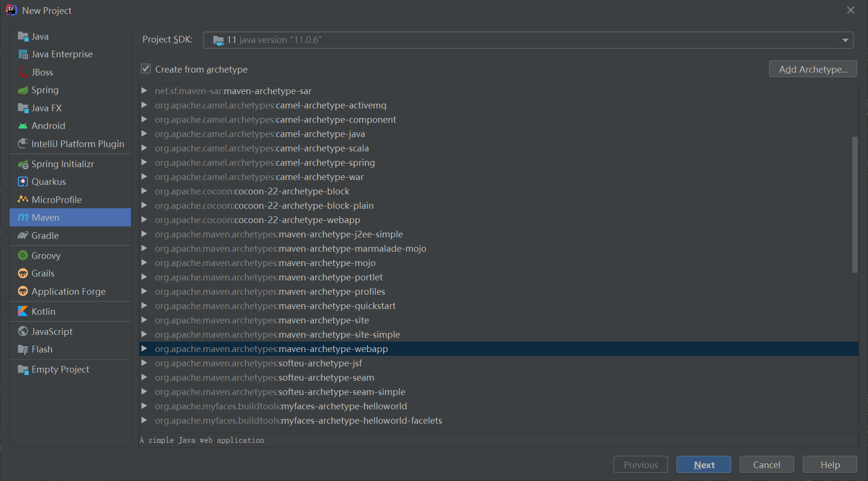Click the MicroProfile icon
The height and width of the screenshot is (481, 868).
(x=23, y=200)
